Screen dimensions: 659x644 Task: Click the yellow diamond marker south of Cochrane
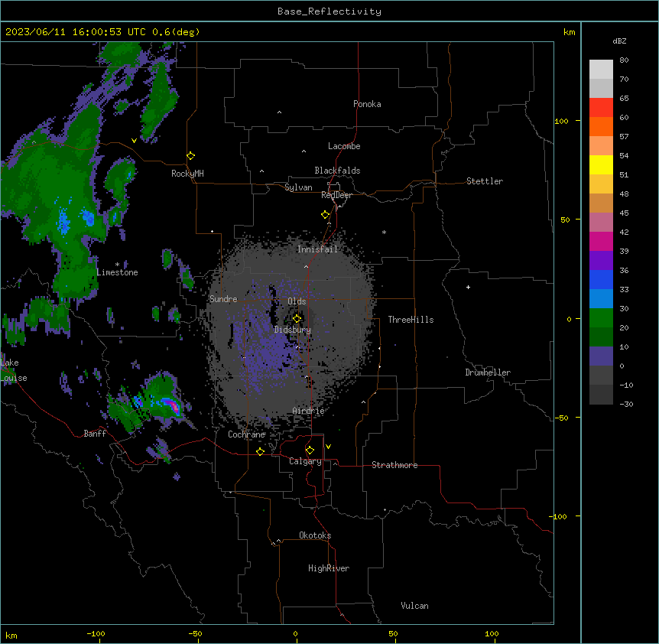(x=260, y=452)
